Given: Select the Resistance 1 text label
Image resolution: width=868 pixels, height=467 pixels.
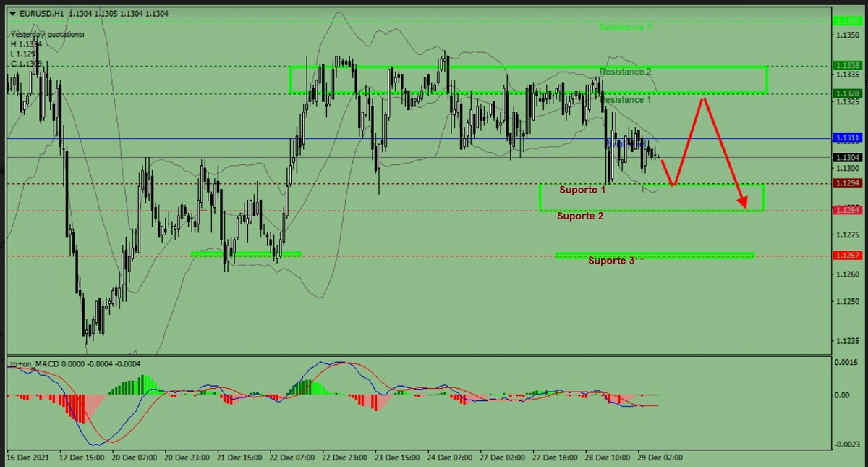Looking at the screenshot, I should tap(626, 100).
